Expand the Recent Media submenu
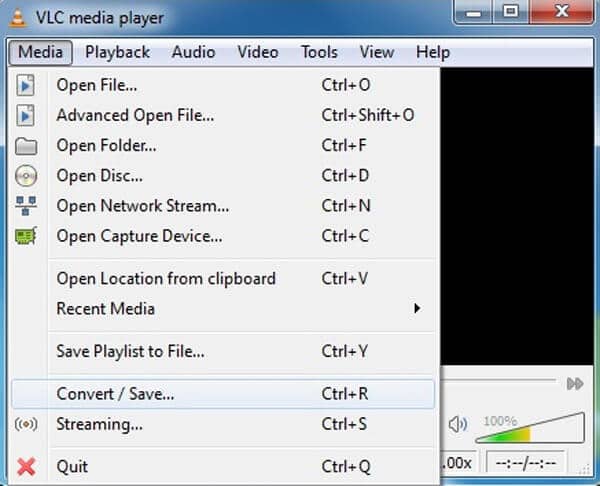The image size is (600, 486). coord(223,308)
